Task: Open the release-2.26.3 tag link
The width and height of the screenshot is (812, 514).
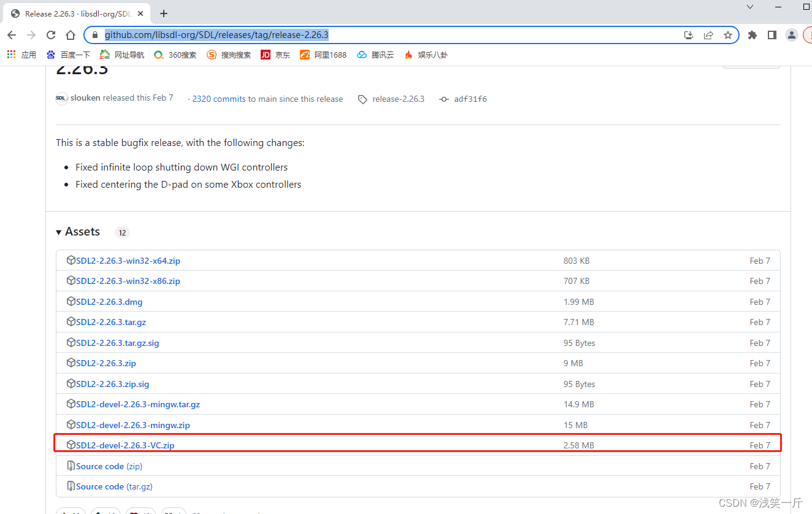Action: coord(398,99)
